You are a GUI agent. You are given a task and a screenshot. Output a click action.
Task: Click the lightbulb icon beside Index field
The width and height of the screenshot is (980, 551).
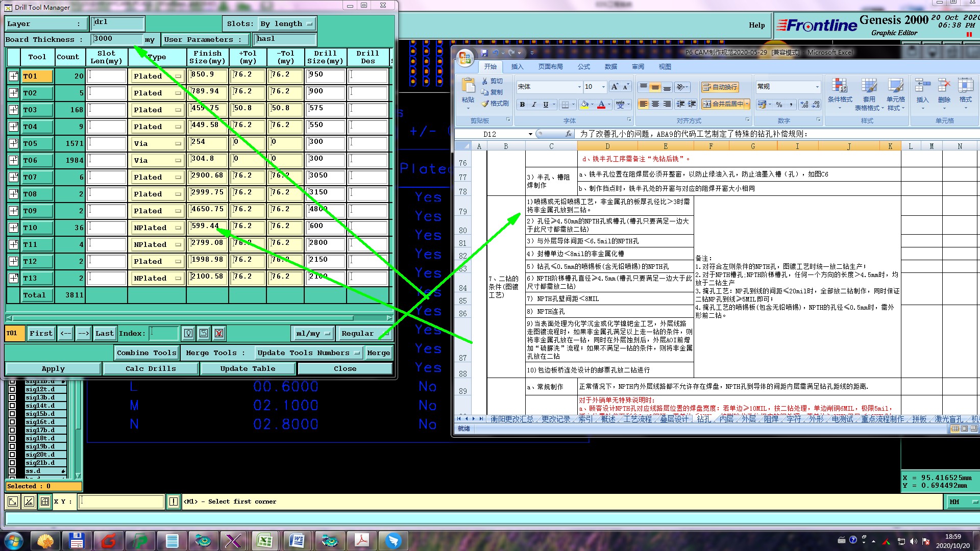[x=188, y=333]
